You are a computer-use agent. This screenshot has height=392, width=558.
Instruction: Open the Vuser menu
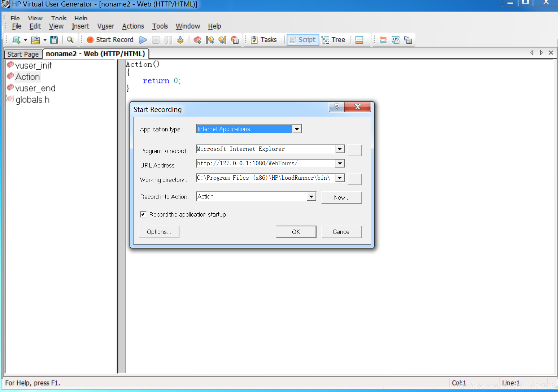tap(105, 26)
